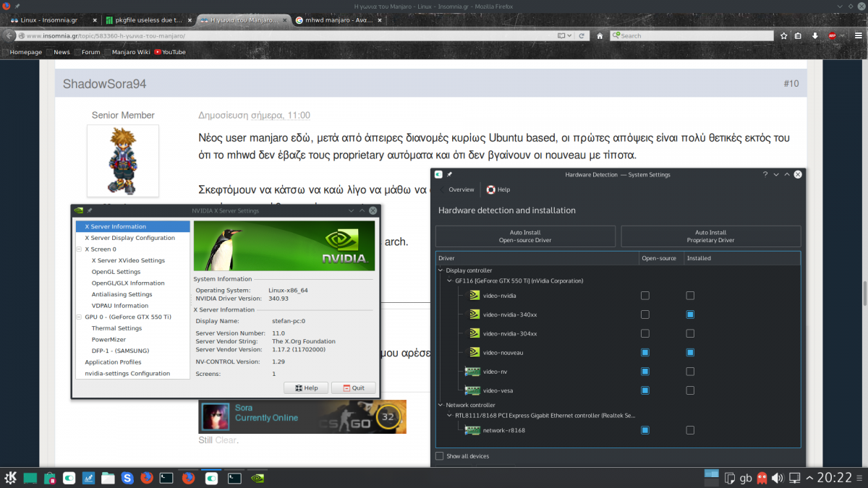Click Auto Install Proprietary Driver button
This screenshot has width=868, height=488.
click(x=711, y=236)
